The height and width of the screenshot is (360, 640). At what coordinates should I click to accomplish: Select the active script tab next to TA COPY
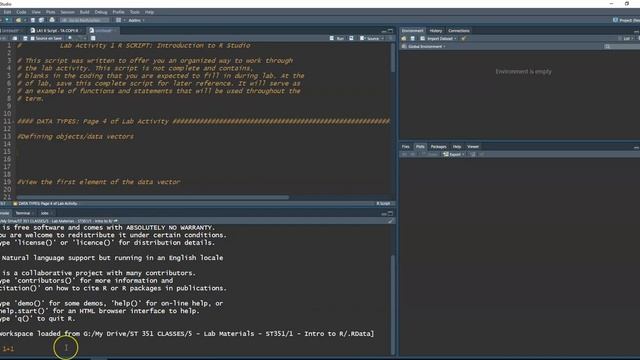(103, 31)
